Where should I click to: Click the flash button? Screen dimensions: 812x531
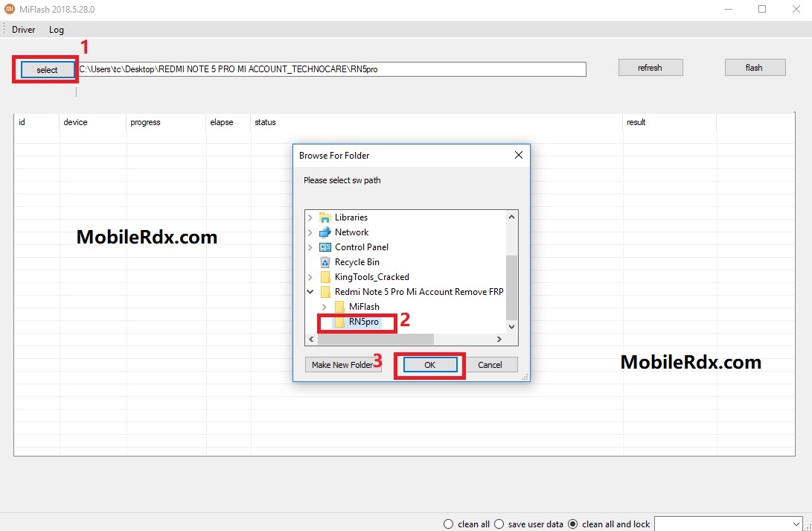click(755, 67)
